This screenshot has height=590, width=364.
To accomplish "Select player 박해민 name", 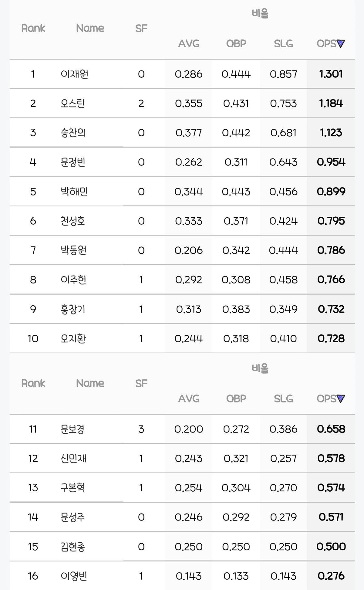I will (x=74, y=192).
